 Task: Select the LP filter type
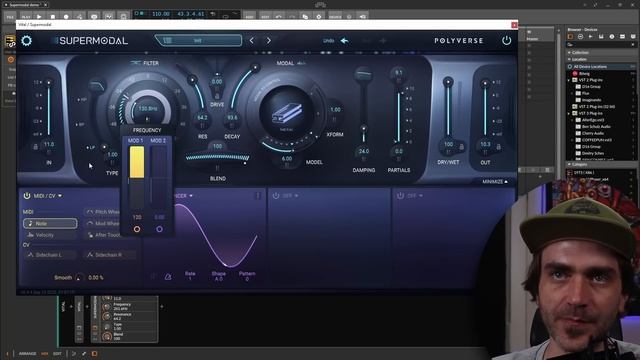click(x=90, y=147)
